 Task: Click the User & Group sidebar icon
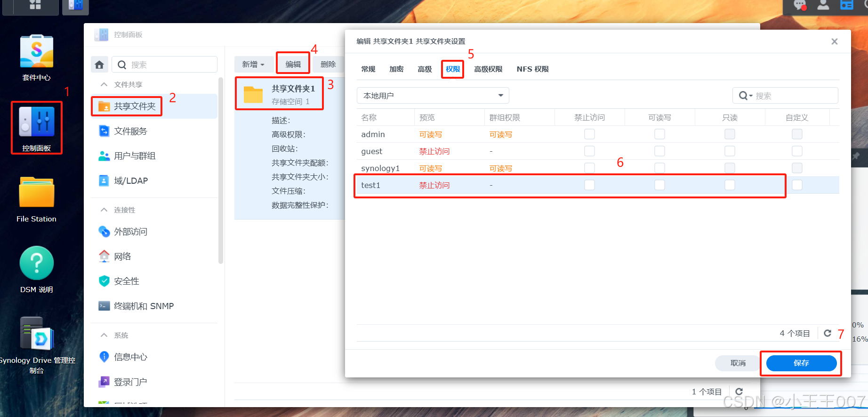pos(104,156)
